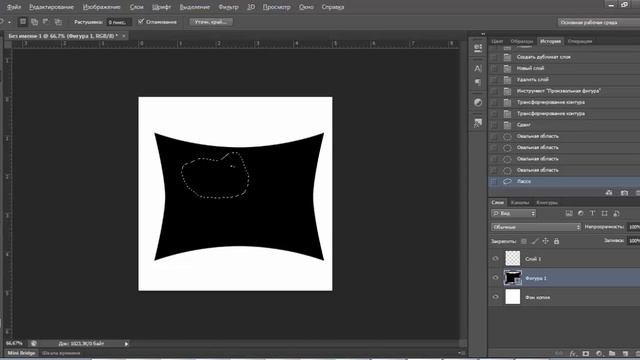Open the Изображение menu
Viewport: 640px width, 360px height.
point(101,7)
